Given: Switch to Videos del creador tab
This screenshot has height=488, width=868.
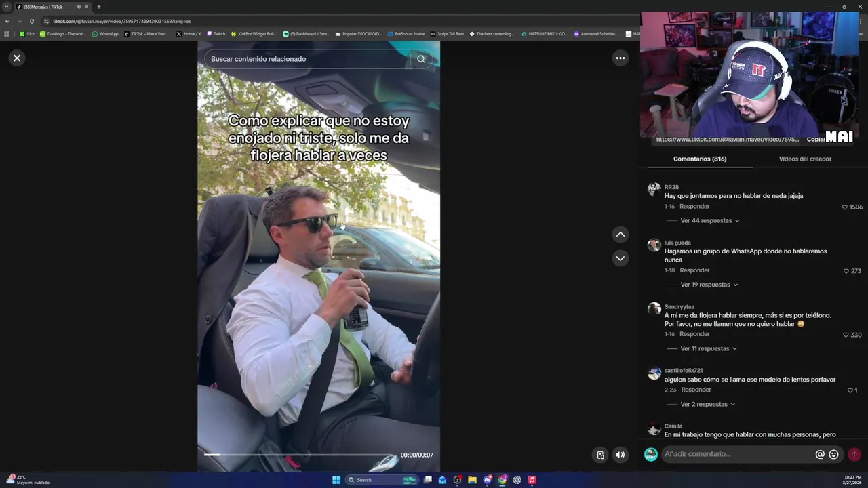Looking at the screenshot, I should pyautogui.click(x=805, y=159).
